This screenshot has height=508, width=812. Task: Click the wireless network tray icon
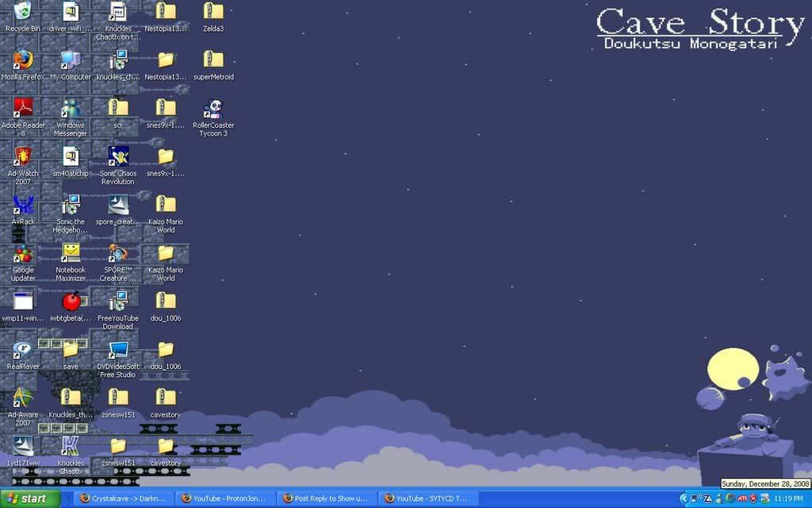[x=695, y=498]
